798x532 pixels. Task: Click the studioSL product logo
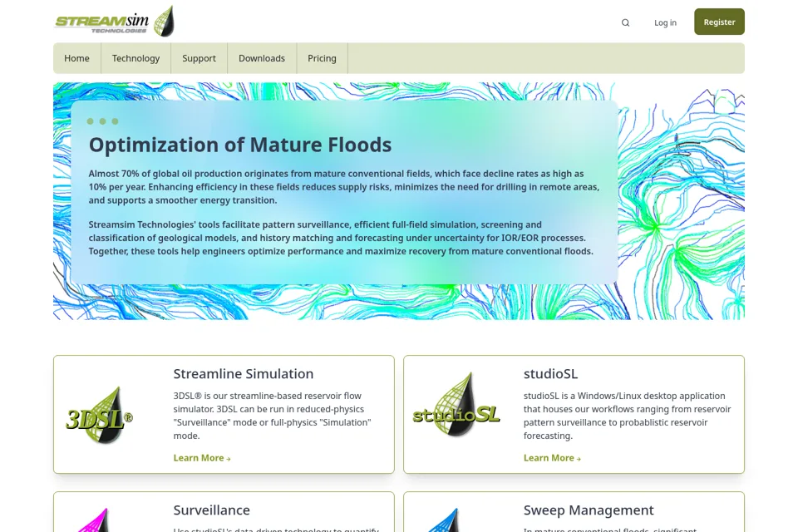click(456, 405)
